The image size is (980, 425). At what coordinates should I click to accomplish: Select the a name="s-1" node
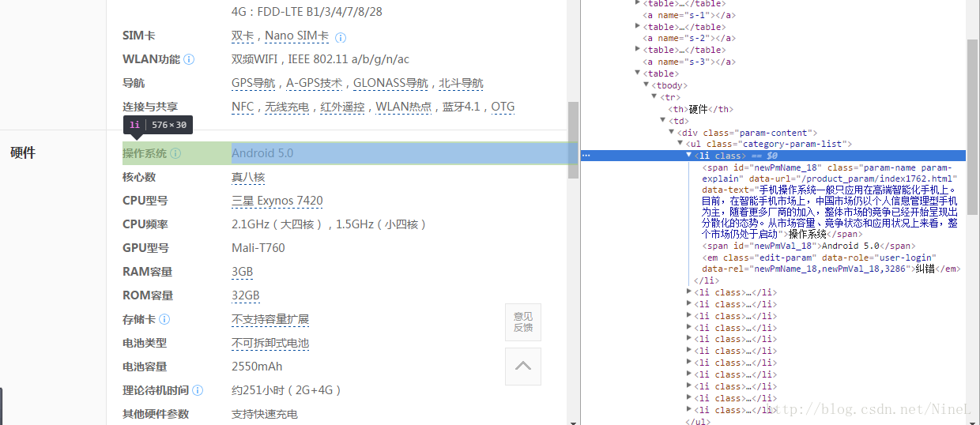click(688, 14)
